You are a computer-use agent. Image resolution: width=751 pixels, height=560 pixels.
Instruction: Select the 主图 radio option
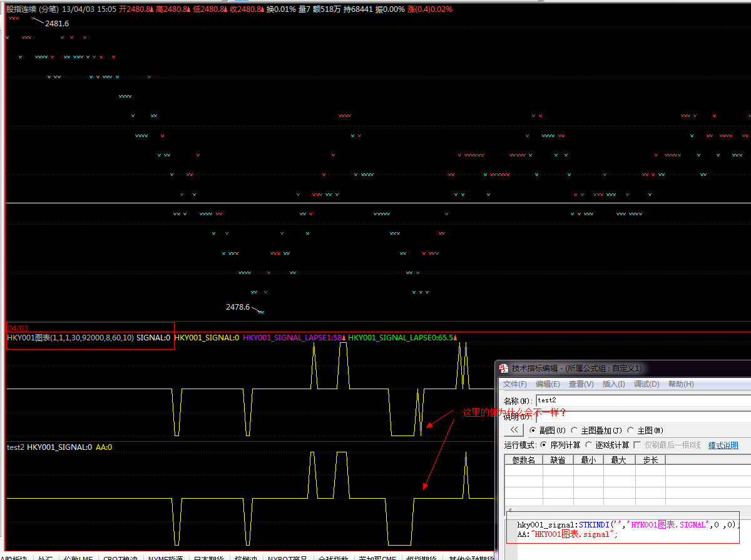click(x=631, y=430)
